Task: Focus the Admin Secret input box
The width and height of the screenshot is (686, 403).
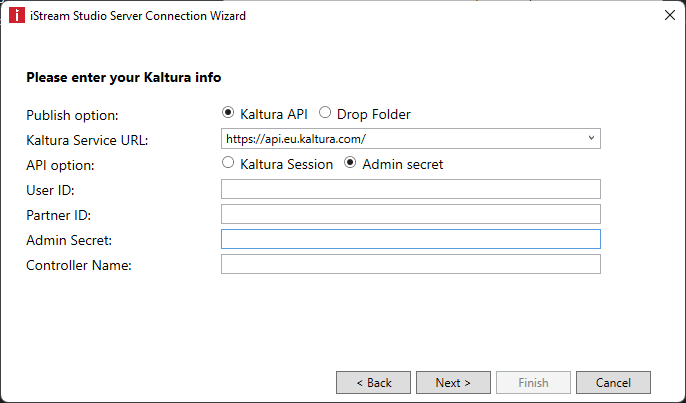Action: [x=410, y=239]
